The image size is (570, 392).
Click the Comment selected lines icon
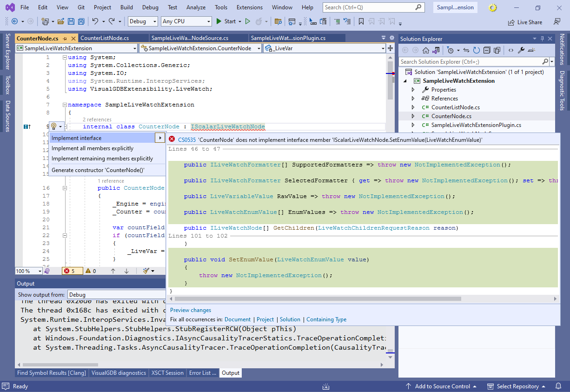click(337, 21)
